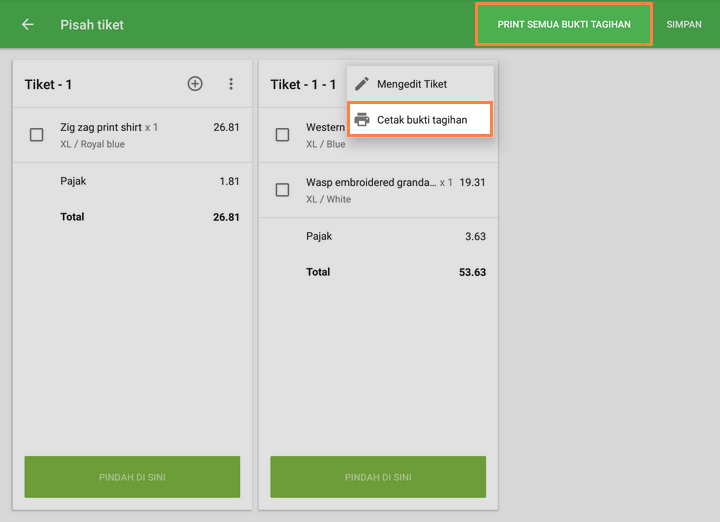Click the printer icon in the popup menu
The height and width of the screenshot is (522, 720).
tap(362, 120)
